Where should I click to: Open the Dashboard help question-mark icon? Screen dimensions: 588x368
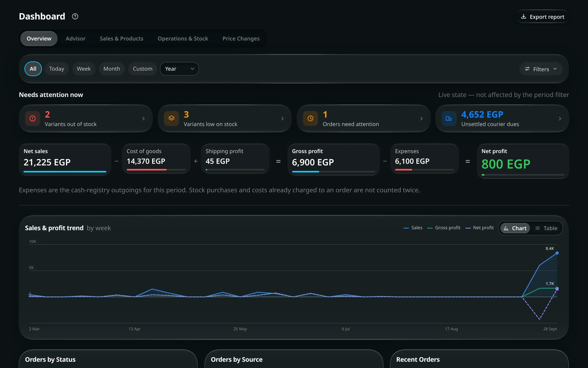(75, 16)
